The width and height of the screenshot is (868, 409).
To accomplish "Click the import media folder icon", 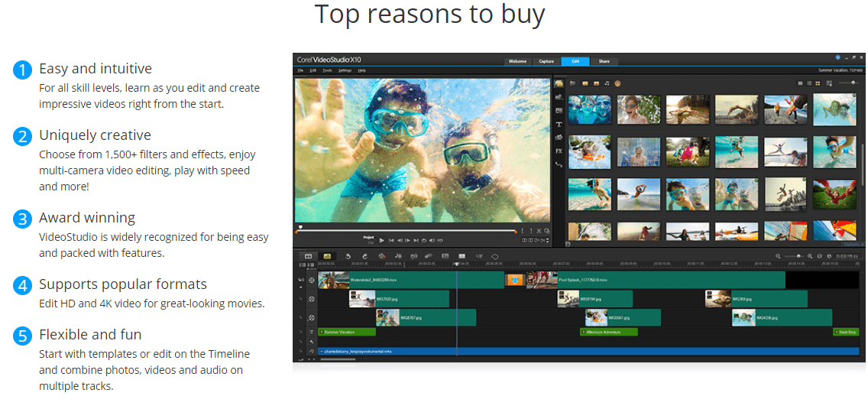I will tap(572, 83).
